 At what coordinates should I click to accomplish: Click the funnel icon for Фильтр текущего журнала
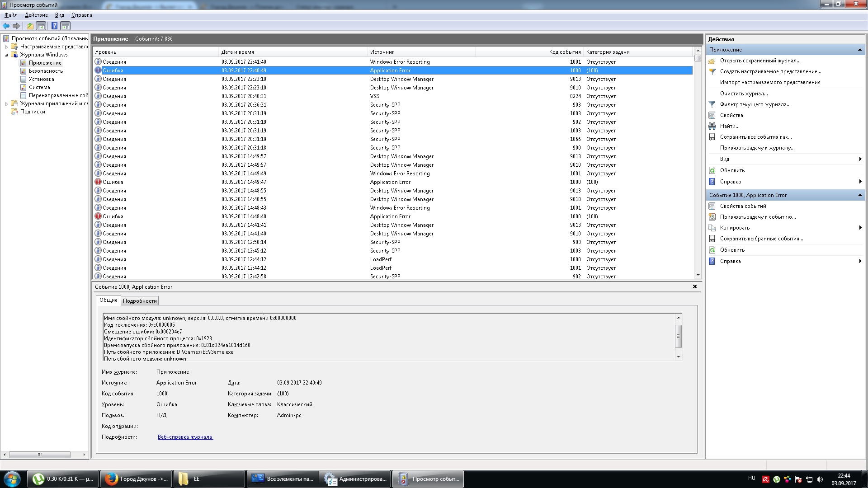[x=712, y=104]
